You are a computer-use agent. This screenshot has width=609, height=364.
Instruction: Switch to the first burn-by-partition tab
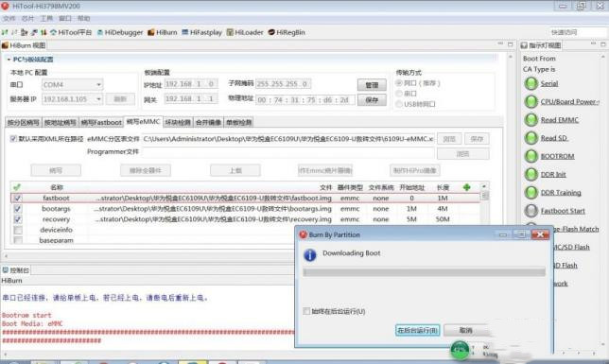[x=23, y=122]
